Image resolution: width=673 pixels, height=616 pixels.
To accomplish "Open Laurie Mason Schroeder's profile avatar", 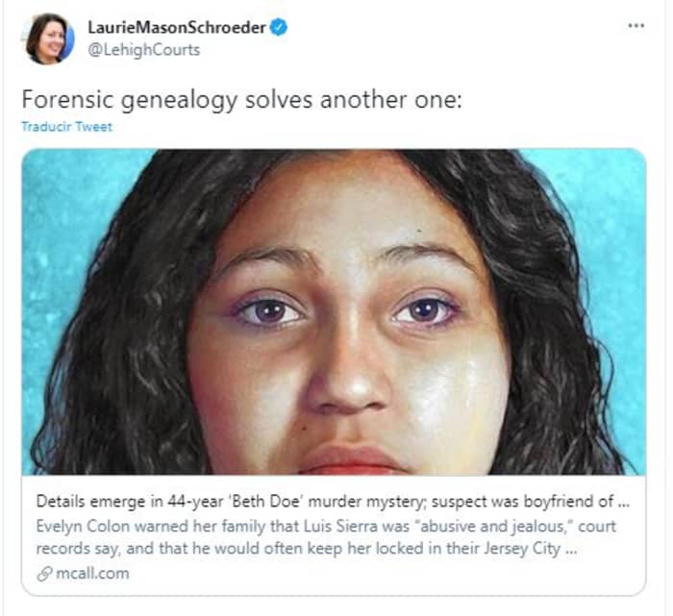I will pyautogui.click(x=50, y=39).
